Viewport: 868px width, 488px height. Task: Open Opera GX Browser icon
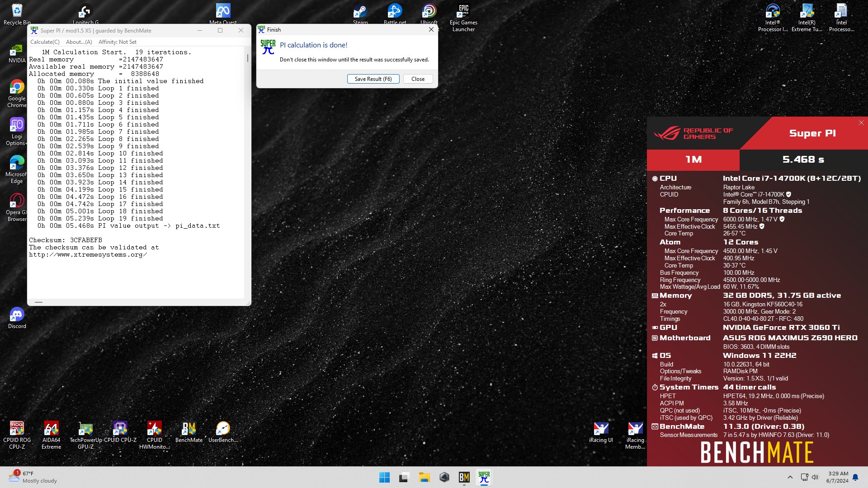coord(17,207)
